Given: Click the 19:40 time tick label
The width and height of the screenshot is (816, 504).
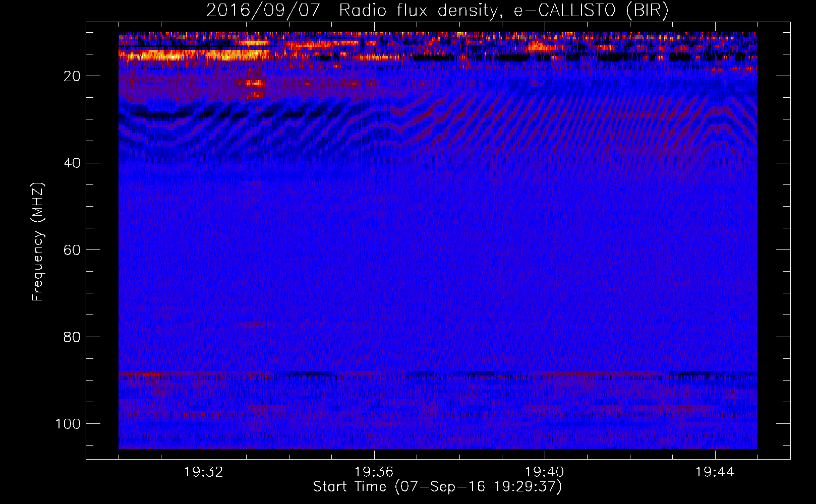Looking at the screenshot, I should [x=545, y=472].
